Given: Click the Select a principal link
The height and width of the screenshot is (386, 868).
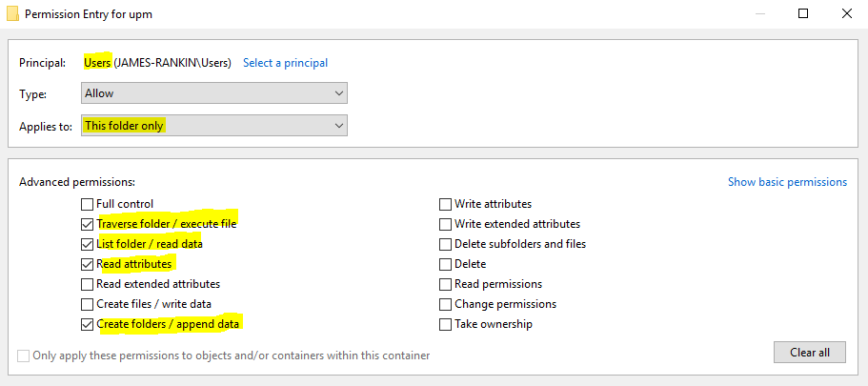Looking at the screenshot, I should coord(285,63).
